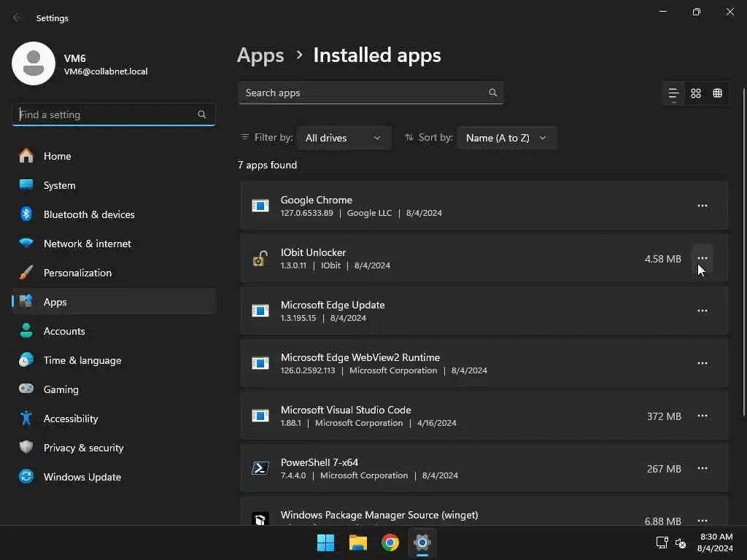
Task: Go back with the Settings back arrow
Action: tap(18, 18)
